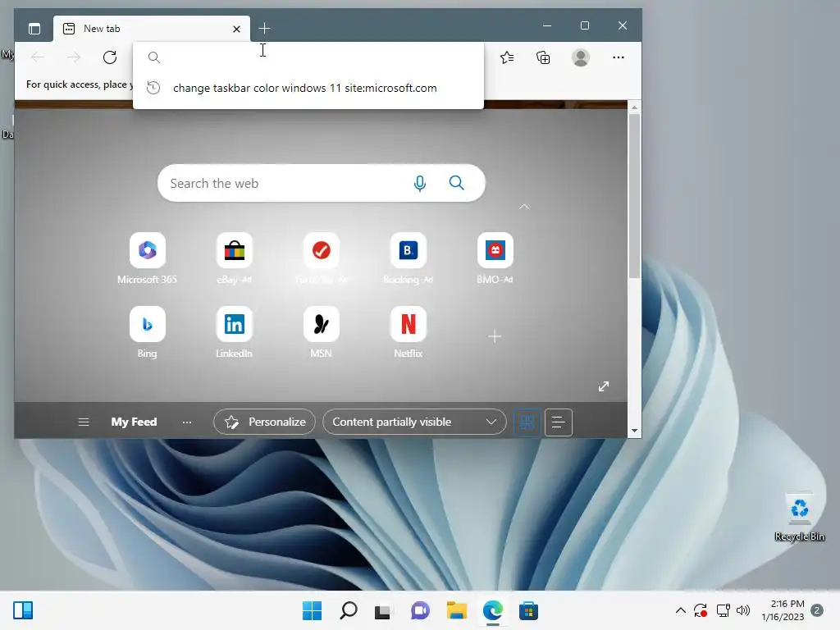Click the browser forward arrow
The image size is (840, 630).
coord(74,57)
